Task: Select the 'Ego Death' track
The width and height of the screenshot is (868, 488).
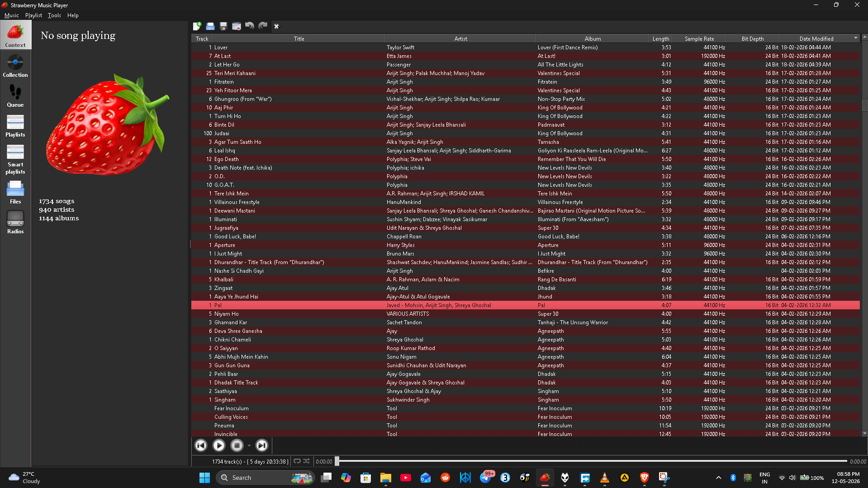Action: (x=526, y=159)
